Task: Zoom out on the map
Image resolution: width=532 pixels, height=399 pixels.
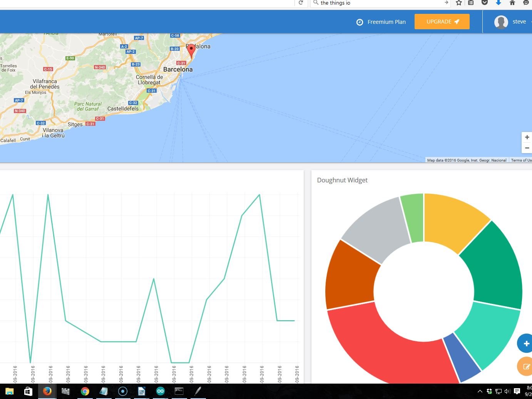Action: (527, 148)
